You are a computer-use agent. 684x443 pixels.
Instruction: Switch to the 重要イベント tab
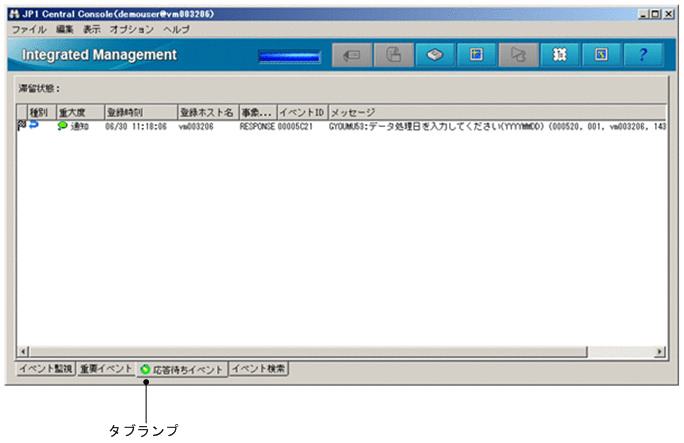pos(106,369)
